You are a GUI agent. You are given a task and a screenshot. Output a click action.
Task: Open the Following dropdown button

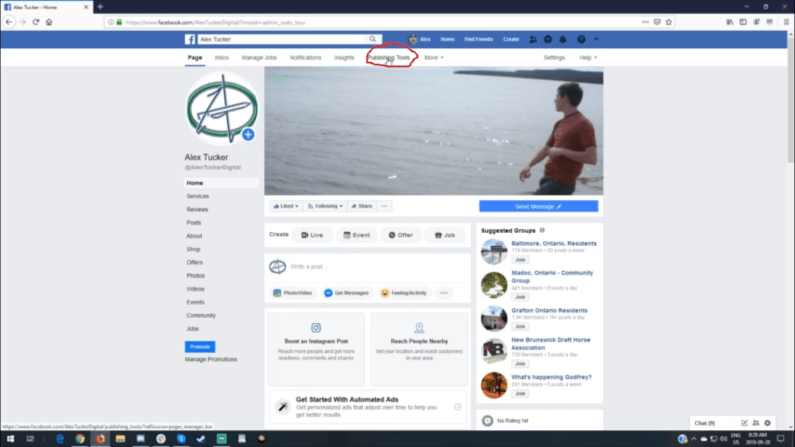coord(325,206)
